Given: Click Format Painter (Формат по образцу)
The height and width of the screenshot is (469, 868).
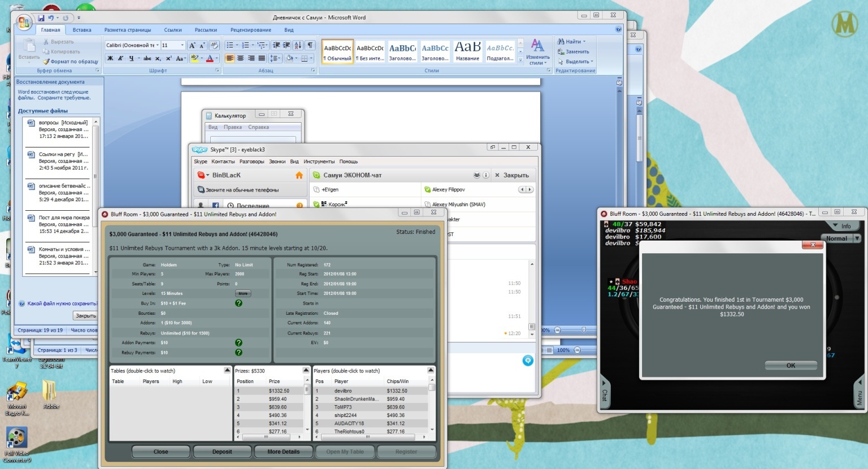Looking at the screenshot, I should [71, 62].
